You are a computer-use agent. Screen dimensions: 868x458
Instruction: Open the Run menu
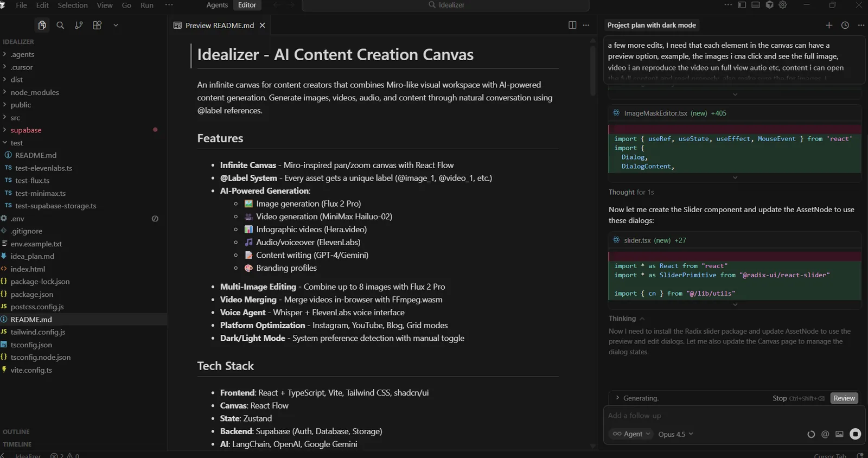[147, 5]
